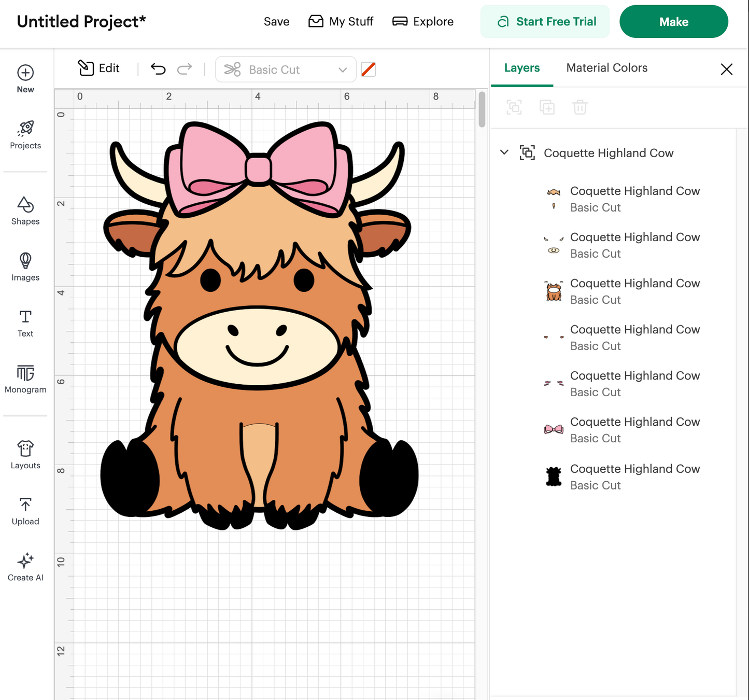Select the inner ear dots layer thumbnail

coord(554,337)
